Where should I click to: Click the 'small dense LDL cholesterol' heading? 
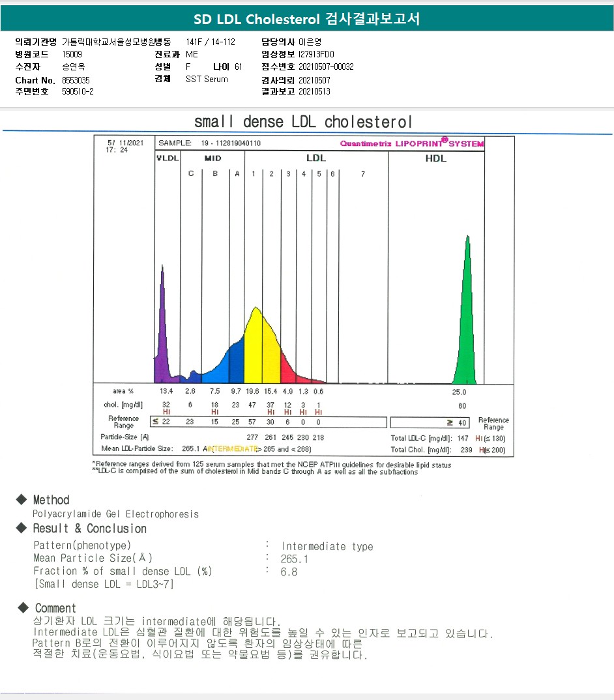click(303, 121)
